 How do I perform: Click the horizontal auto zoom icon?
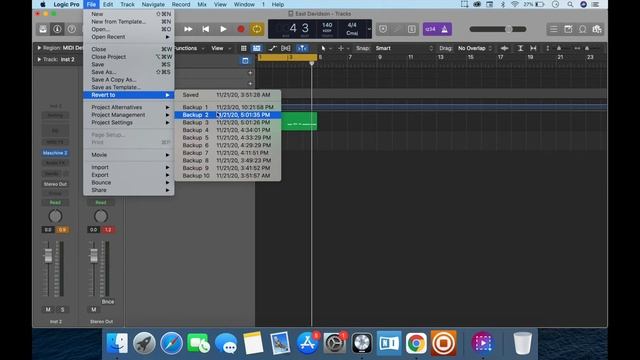point(533,48)
